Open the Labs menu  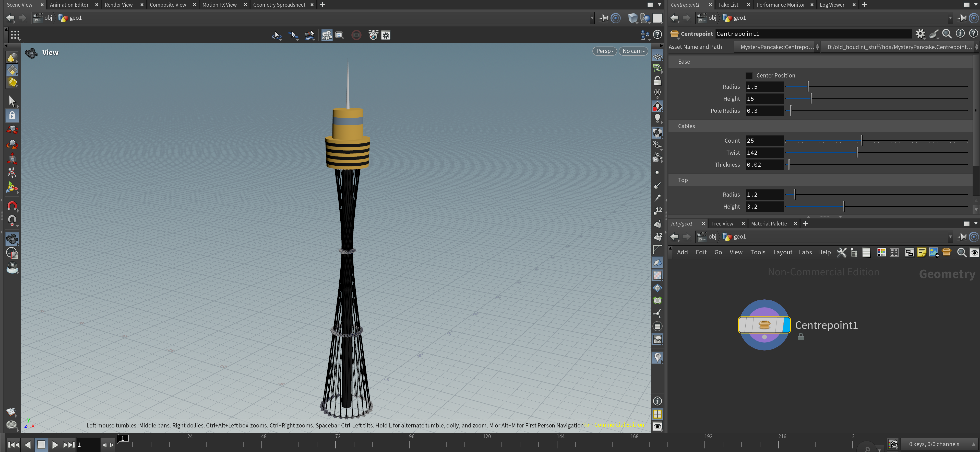[x=805, y=252]
